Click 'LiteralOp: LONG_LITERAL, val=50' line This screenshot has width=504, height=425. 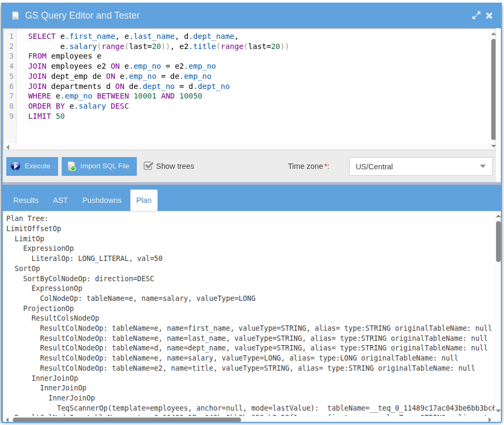(97, 258)
